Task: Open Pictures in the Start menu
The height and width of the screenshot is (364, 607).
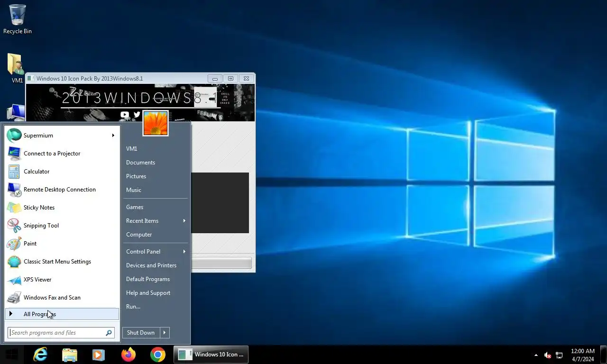Action: tap(156, 176)
